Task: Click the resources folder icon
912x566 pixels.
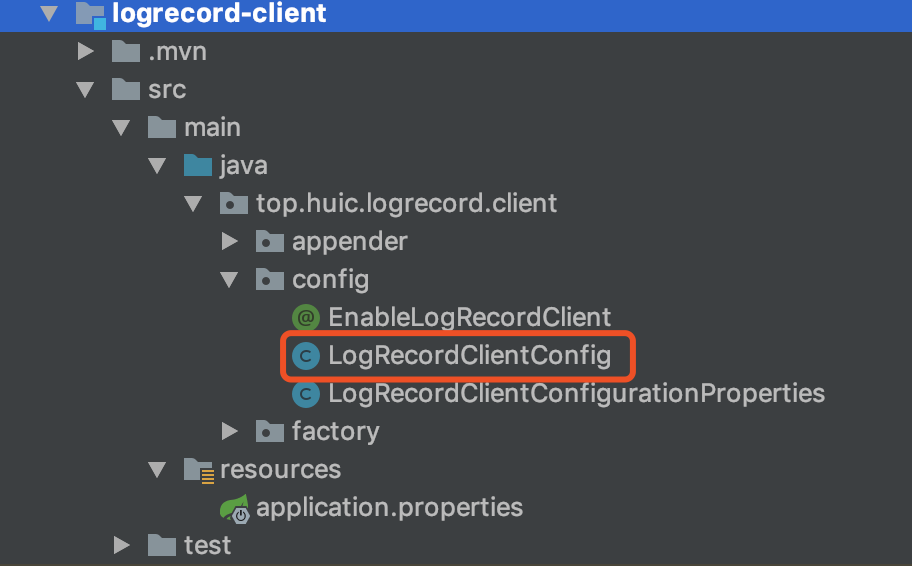Action: pos(199,470)
